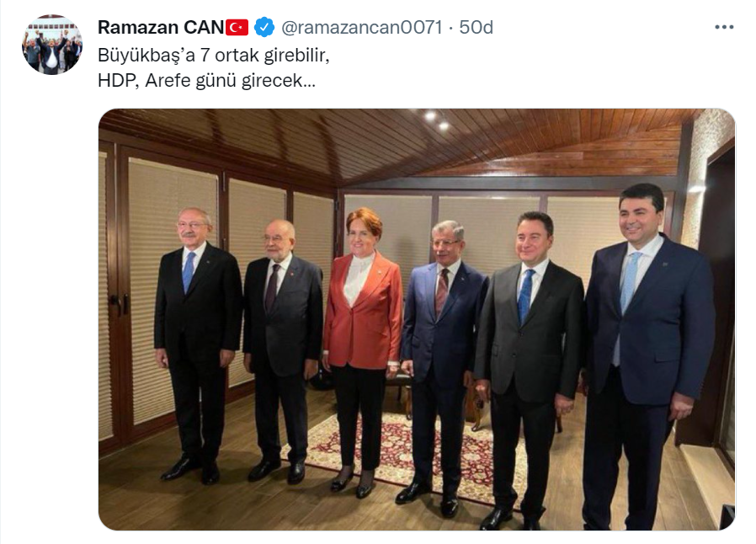Open the three-dot more options menu
756x544 pixels.
coord(724,28)
